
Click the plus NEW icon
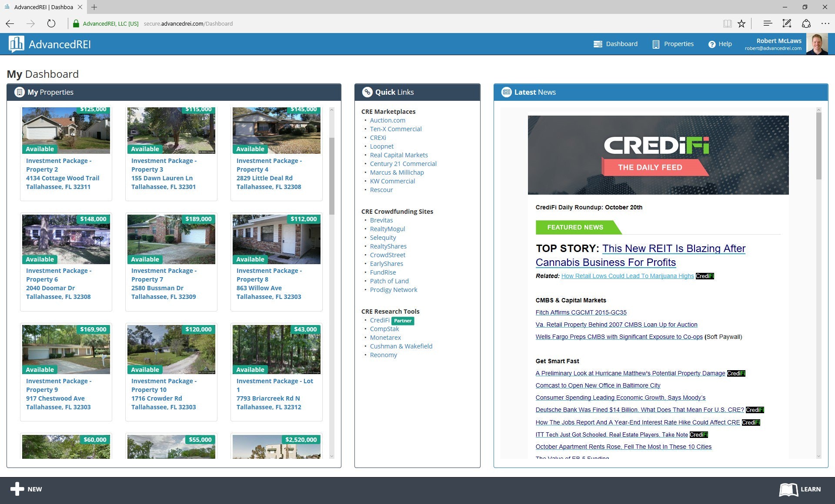pyautogui.click(x=17, y=489)
